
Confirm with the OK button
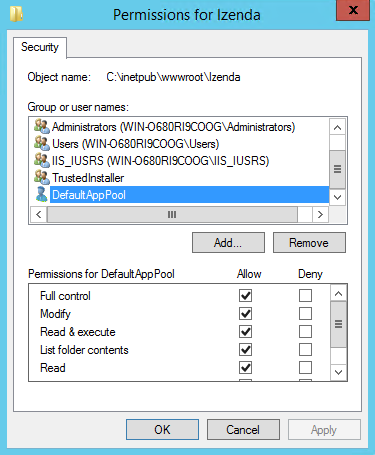[162, 430]
